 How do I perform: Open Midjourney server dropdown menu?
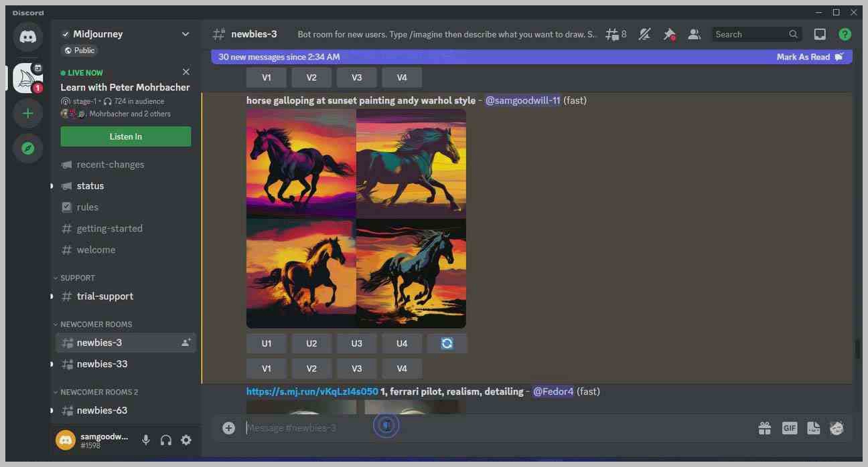(186, 34)
